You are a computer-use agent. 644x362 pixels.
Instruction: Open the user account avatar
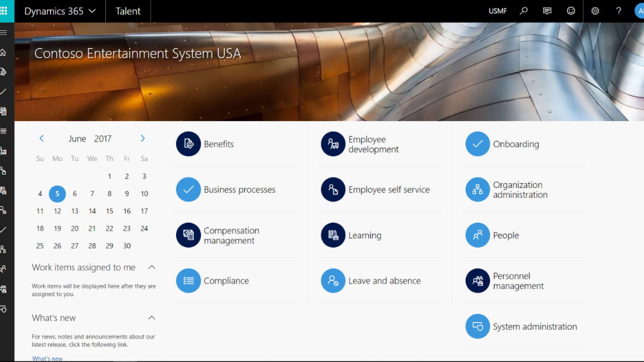click(640, 11)
